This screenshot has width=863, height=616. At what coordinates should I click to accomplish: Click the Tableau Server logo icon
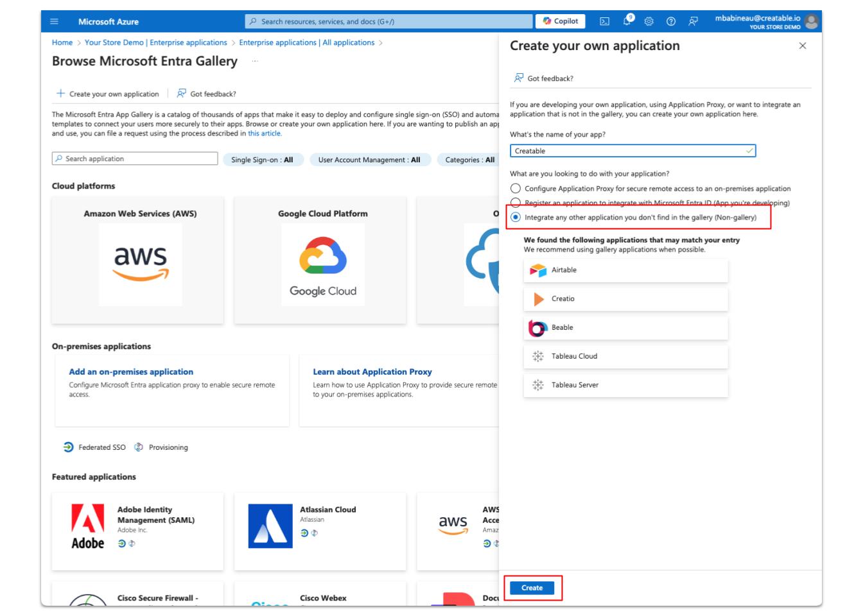pyautogui.click(x=538, y=385)
